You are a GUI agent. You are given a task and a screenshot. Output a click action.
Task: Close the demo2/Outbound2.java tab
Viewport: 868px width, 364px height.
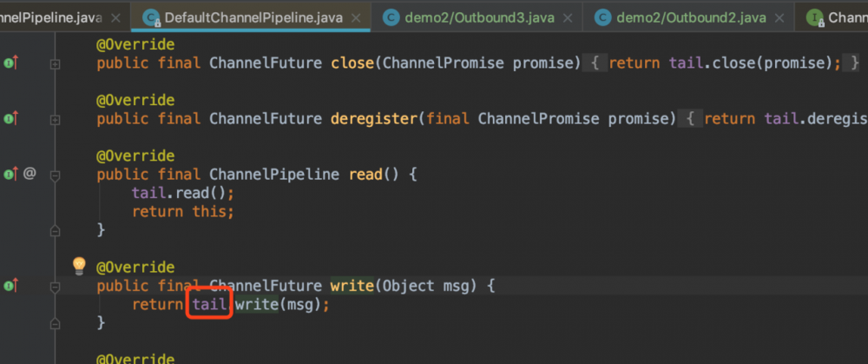point(777,17)
